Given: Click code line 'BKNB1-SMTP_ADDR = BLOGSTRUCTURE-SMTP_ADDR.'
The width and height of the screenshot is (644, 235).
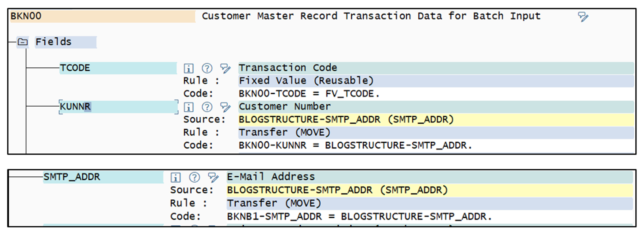Looking at the screenshot, I should [359, 217].
